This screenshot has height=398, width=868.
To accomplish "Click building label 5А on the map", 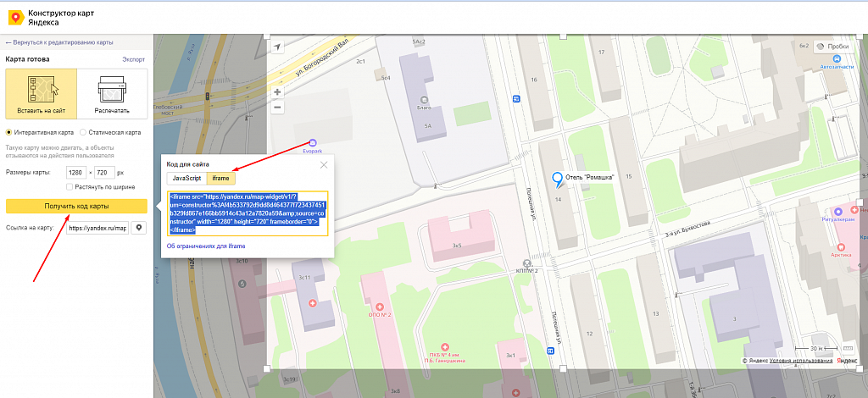I will (427, 126).
